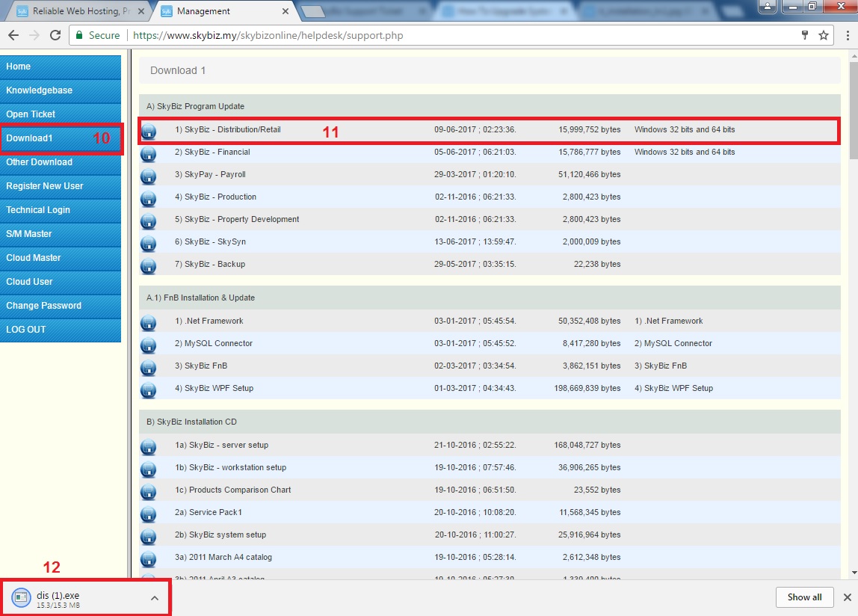
Task: Click download icon next to MySQL Connector
Action: click(x=148, y=345)
